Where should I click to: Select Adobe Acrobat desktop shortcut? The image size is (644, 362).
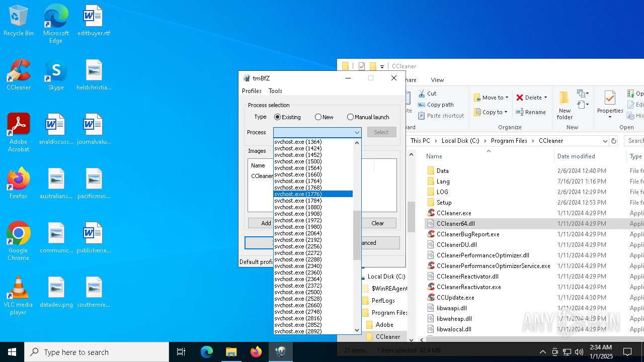[x=19, y=133]
